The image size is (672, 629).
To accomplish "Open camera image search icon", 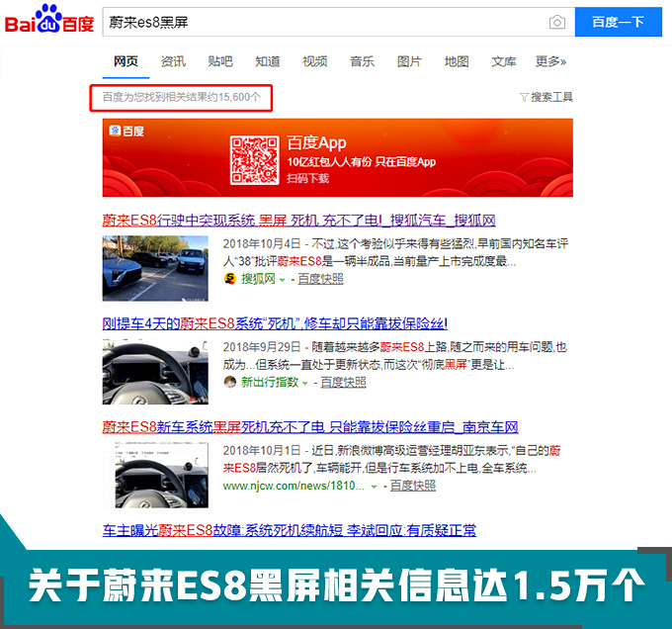I will click(556, 22).
